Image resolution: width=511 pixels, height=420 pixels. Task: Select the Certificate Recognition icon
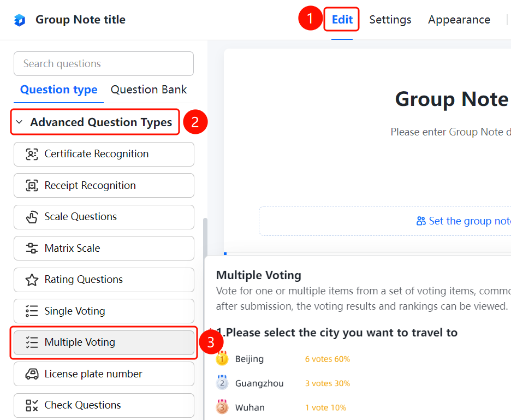[x=32, y=154]
